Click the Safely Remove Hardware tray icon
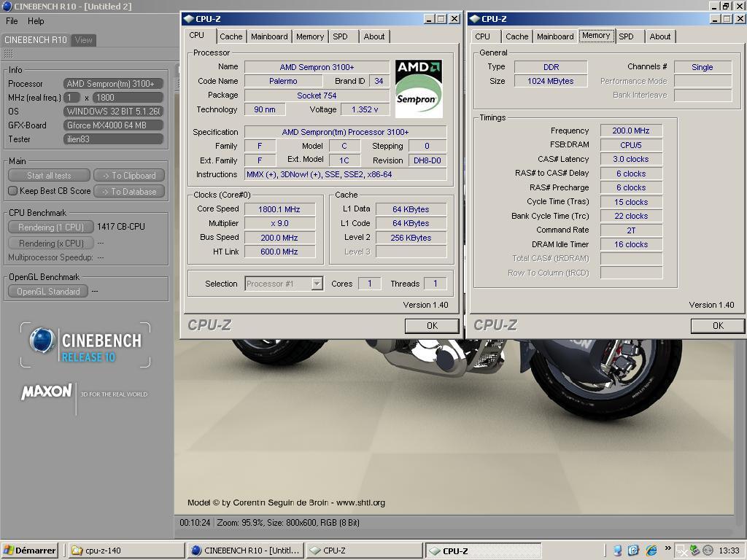The height and width of the screenshot is (560, 747). (694, 551)
